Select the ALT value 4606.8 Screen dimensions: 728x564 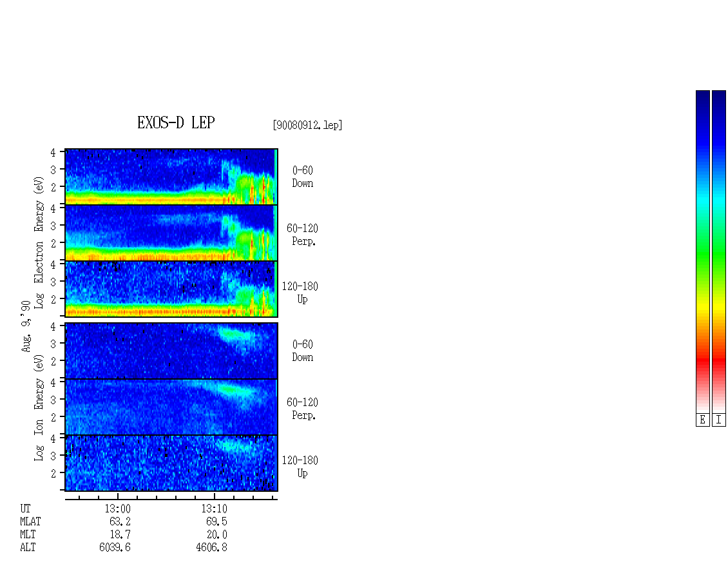pos(211,547)
